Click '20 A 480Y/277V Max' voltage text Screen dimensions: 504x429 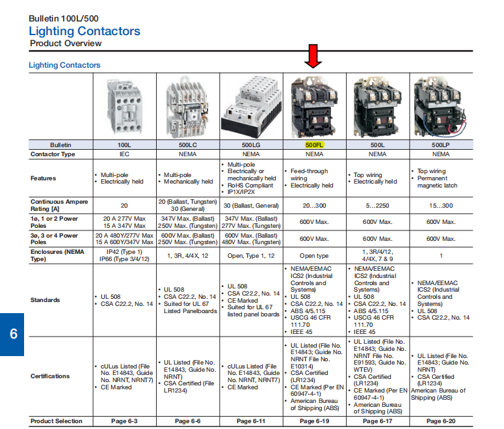124,236
